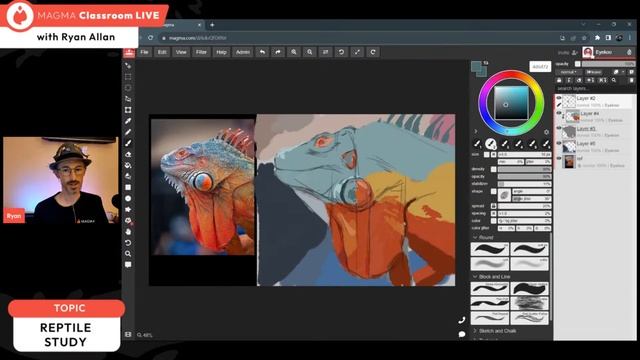The height and width of the screenshot is (360, 640).
Task: Select the lasso selection tool
Action: click(x=128, y=99)
